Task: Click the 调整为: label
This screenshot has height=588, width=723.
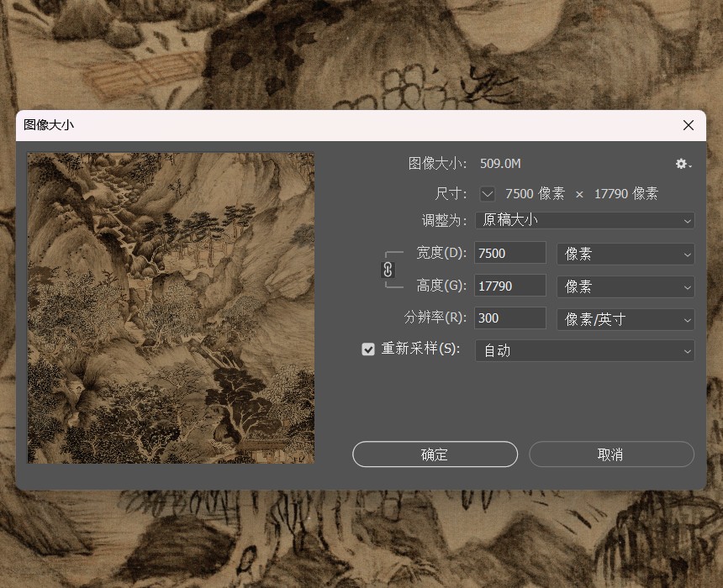Action: click(445, 220)
